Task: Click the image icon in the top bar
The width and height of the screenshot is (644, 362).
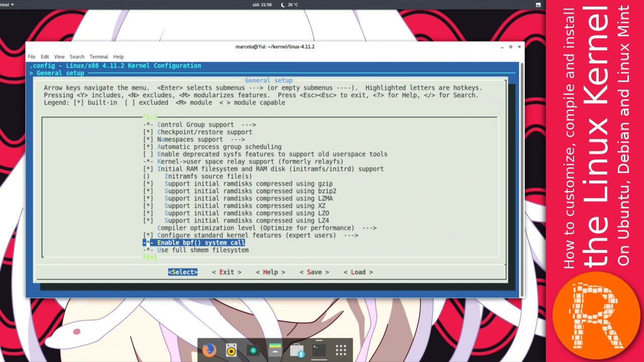Action: (x=538, y=5)
